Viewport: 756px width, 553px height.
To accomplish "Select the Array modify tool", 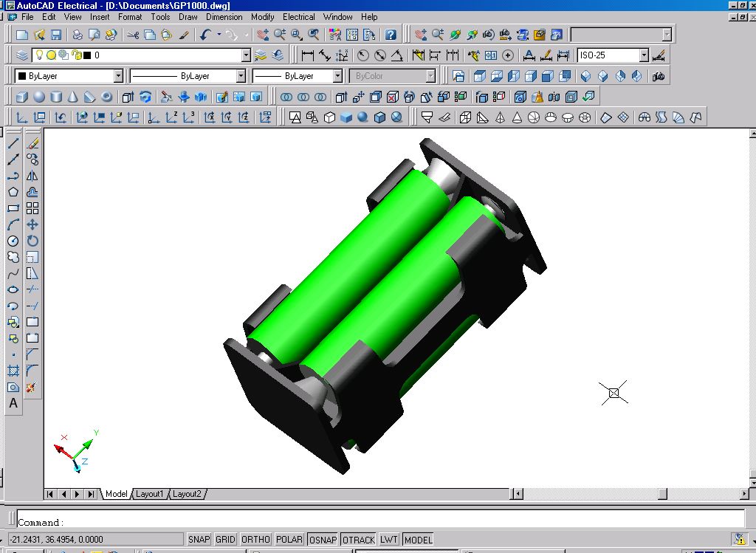I will 32,208.
